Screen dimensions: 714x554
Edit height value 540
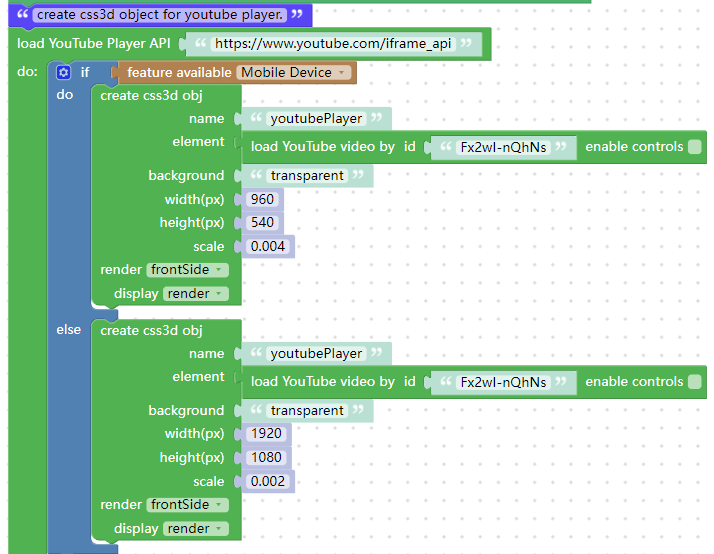[262, 223]
